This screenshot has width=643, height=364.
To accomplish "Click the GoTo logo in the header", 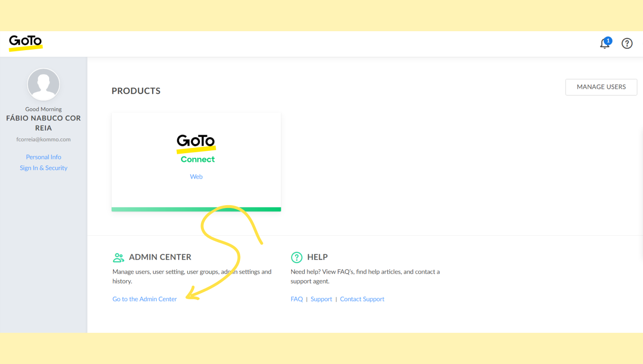I will [x=26, y=43].
